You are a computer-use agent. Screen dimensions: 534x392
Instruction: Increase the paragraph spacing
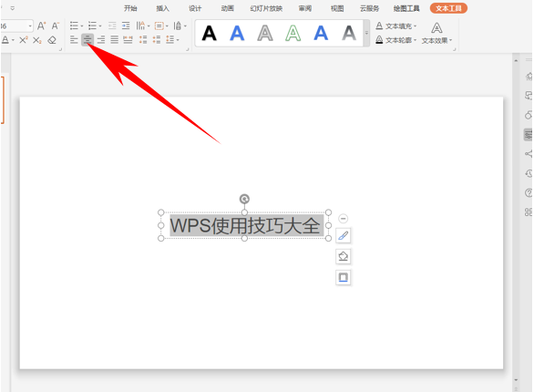coord(143,40)
